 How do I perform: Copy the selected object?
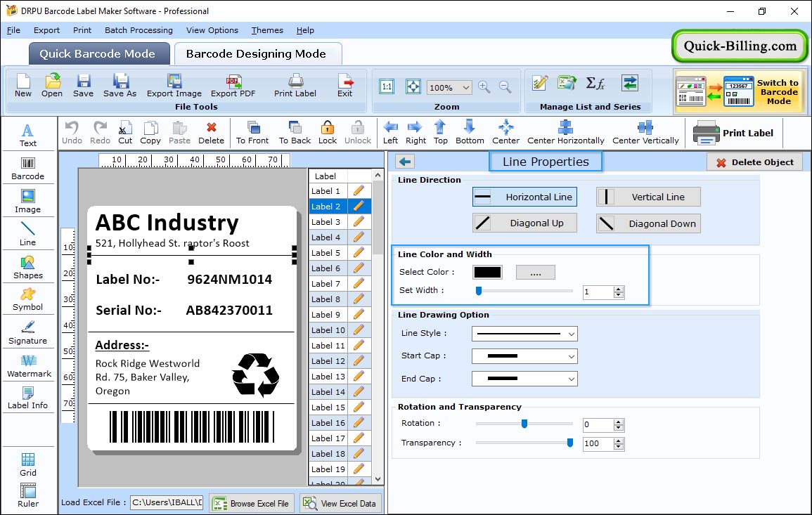(150, 133)
